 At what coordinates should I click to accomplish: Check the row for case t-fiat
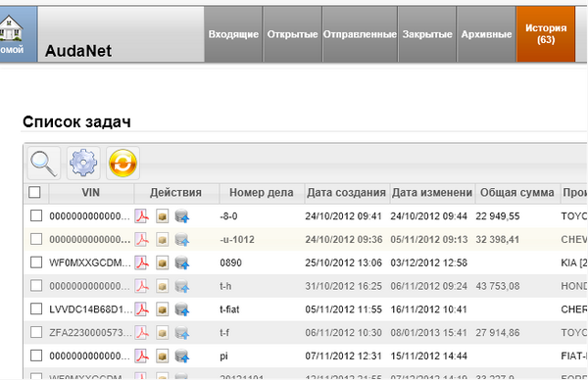click(x=36, y=309)
